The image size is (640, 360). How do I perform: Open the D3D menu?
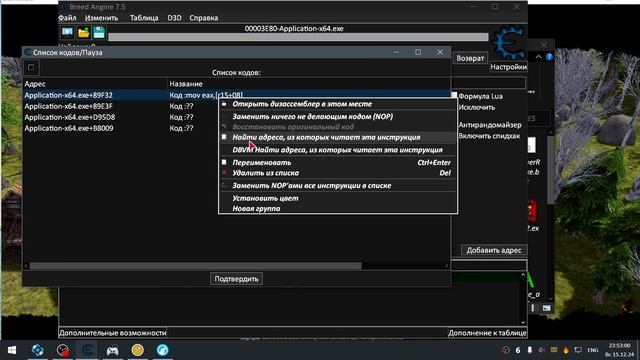pyautogui.click(x=174, y=18)
